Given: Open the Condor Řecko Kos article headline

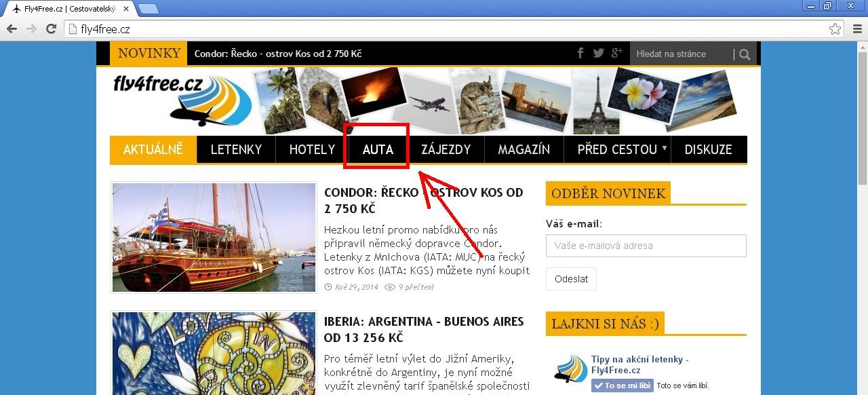Looking at the screenshot, I should (x=424, y=200).
